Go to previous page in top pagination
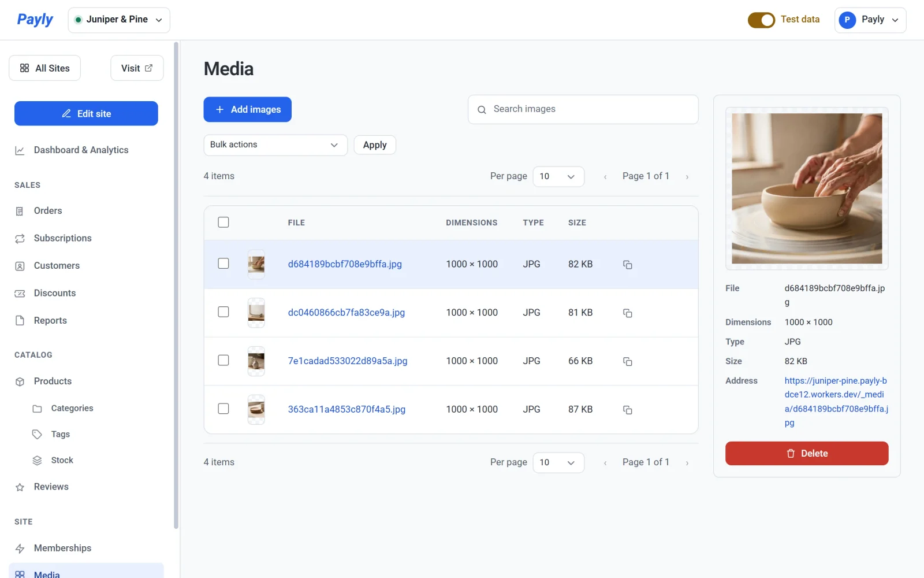Image resolution: width=924 pixels, height=578 pixels. 605,177
